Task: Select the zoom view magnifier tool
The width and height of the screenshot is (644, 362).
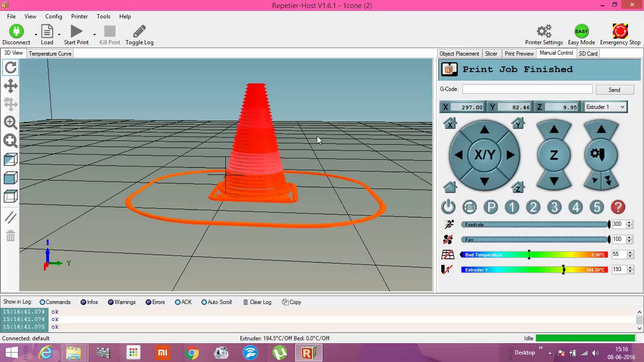Action: (x=10, y=123)
